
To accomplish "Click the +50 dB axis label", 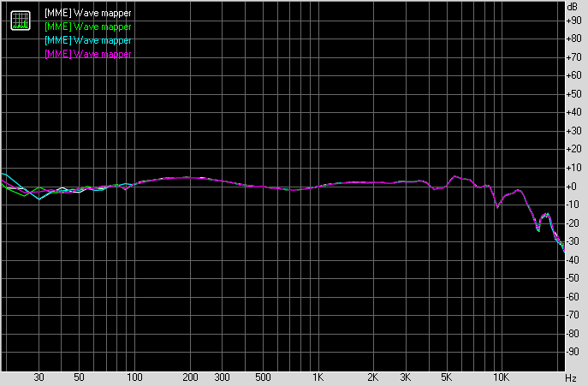I will 574,94.
